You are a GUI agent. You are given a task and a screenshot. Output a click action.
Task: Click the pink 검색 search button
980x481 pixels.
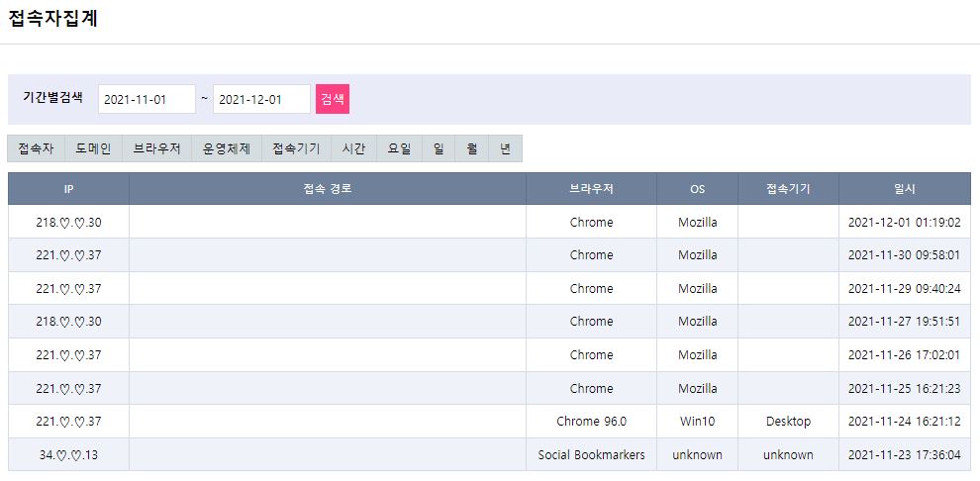point(333,99)
